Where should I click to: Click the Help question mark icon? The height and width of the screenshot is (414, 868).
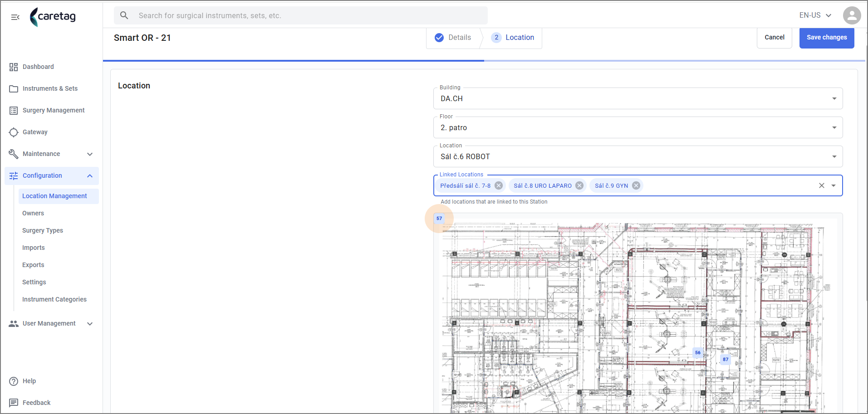(14, 381)
